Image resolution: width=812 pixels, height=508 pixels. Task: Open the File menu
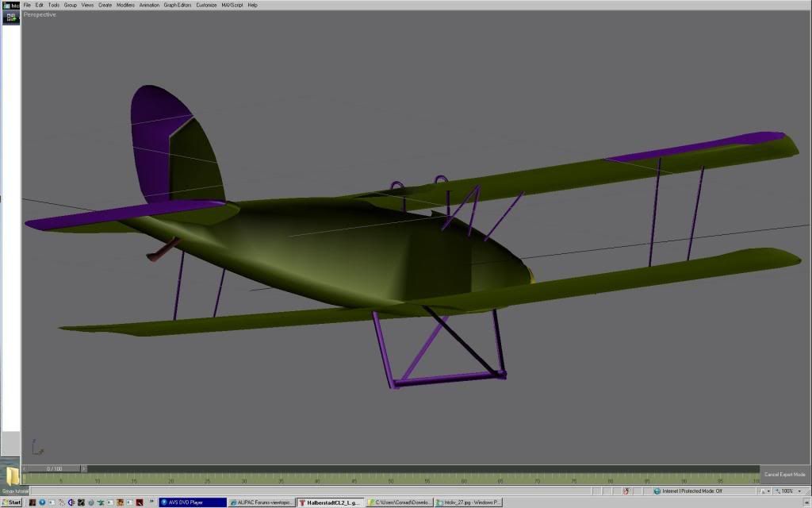[x=27, y=6]
